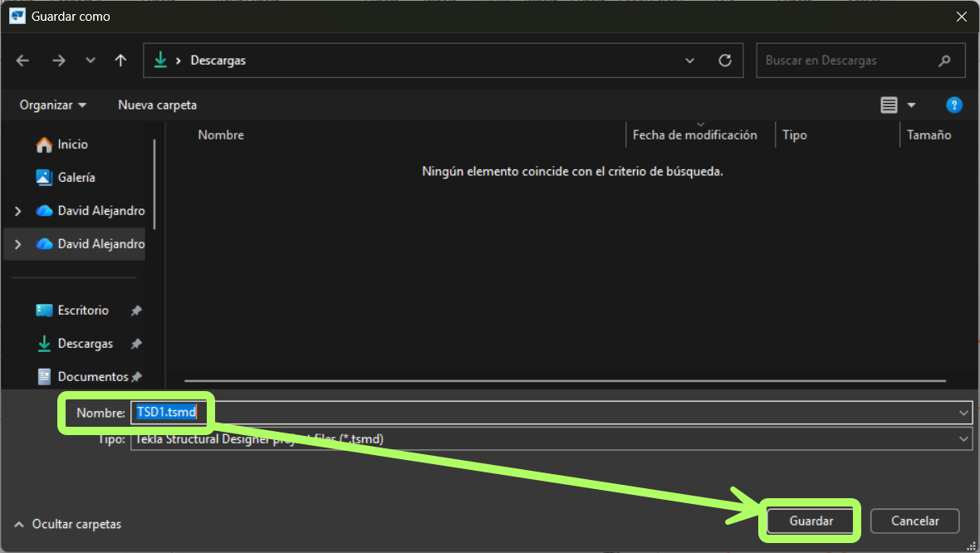
Task: Open help with the blue question icon
Action: 953,105
